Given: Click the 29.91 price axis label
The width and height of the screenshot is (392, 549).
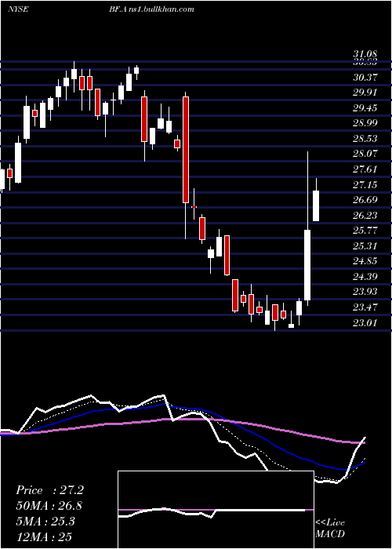Looking at the screenshot, I should (x=365, y=92).
